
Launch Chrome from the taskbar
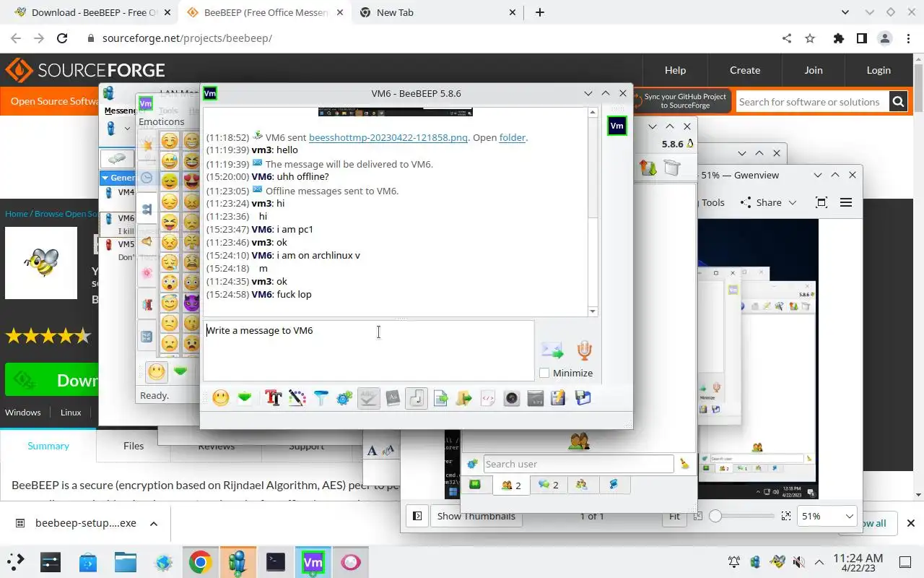click(x=200, y=562)
